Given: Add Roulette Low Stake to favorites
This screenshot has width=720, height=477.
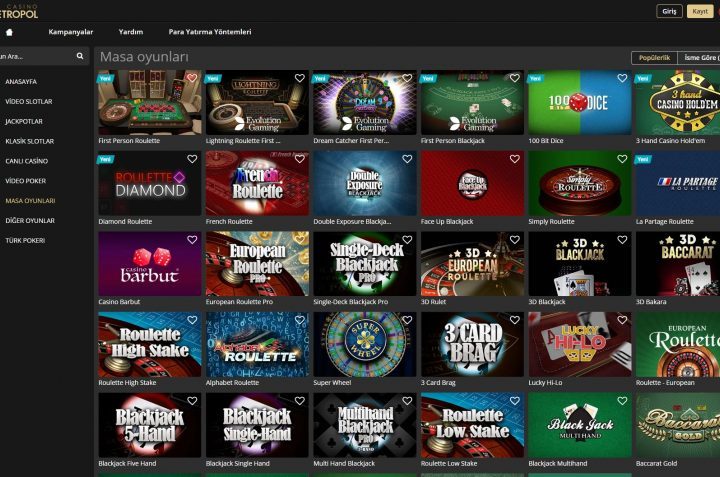Looking at the screenshot, I should coord(514,401).
